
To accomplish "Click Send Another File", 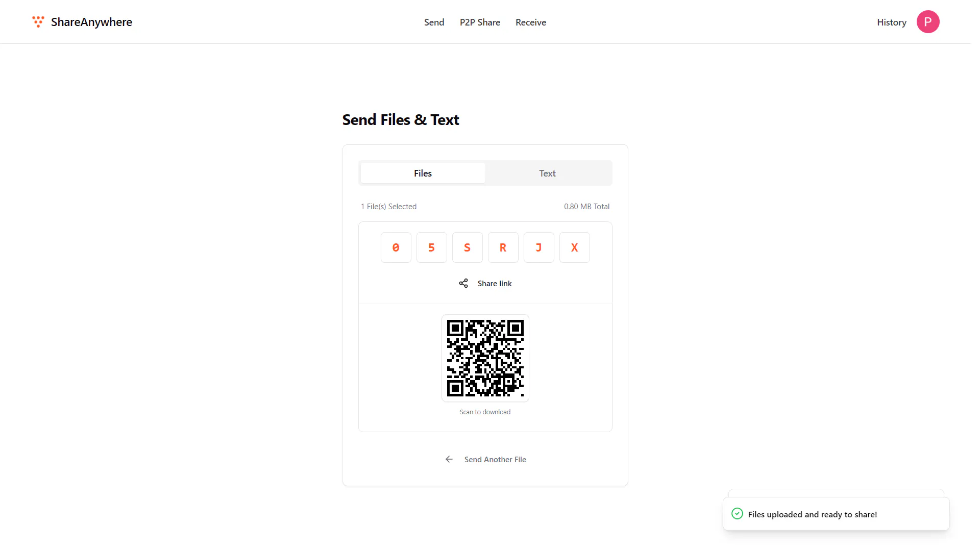I will pyautogui.click(x=485, y=459).
